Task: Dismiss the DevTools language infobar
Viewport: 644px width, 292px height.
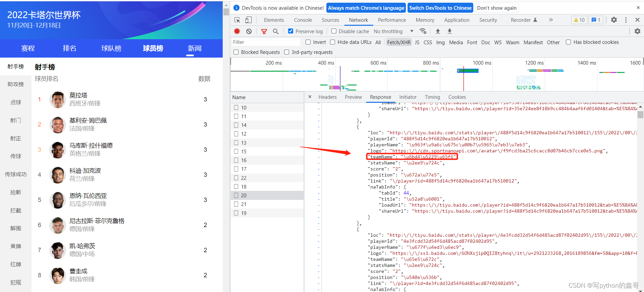Action: [x=638, y=8]
